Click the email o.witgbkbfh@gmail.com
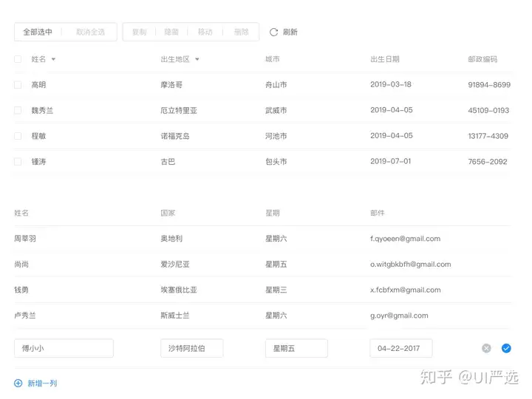532x399 pixels. tap(411, 265)
